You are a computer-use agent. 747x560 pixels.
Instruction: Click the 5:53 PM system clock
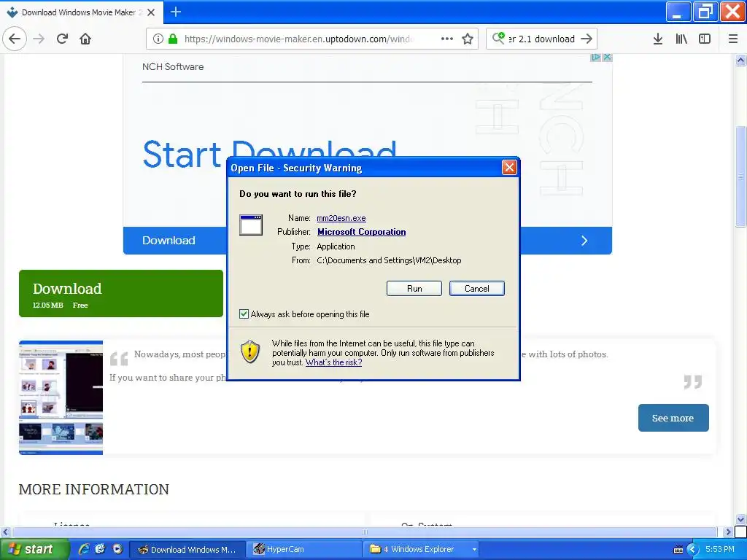pyautogui.click(x=720, y=549)
